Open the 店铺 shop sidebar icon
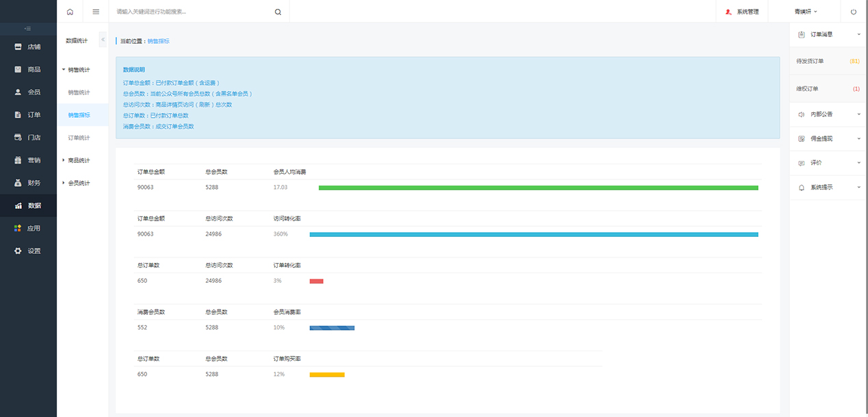Screen dimensions: 868x417 pyautogui.click(x=18, y=47)
